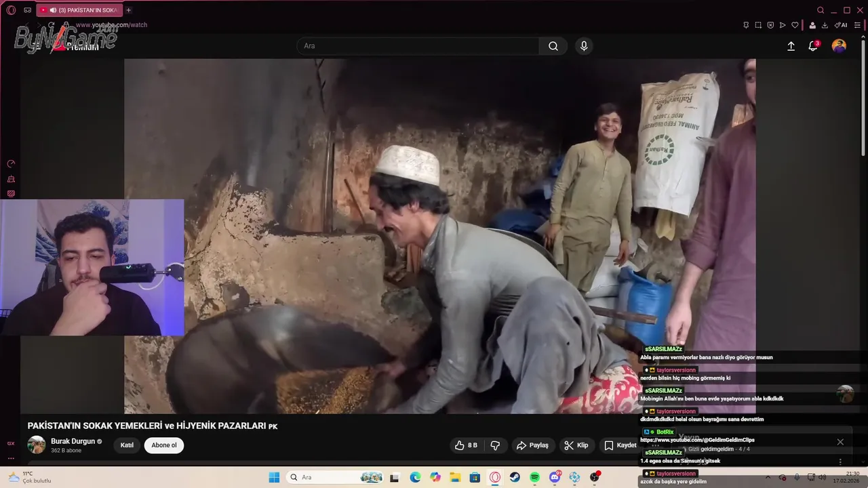
Task: Open the Burak Durgun channel avatar
Action: click(37, 445)
